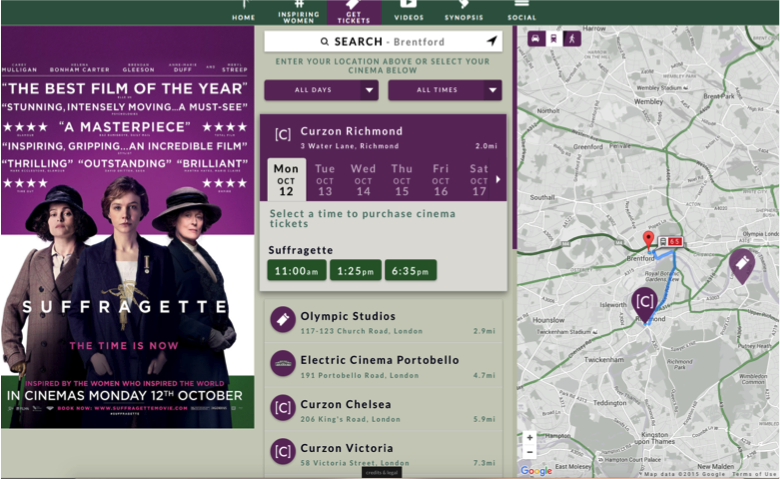Click the Olympic Studios ticket map marker

pos(742,265)
